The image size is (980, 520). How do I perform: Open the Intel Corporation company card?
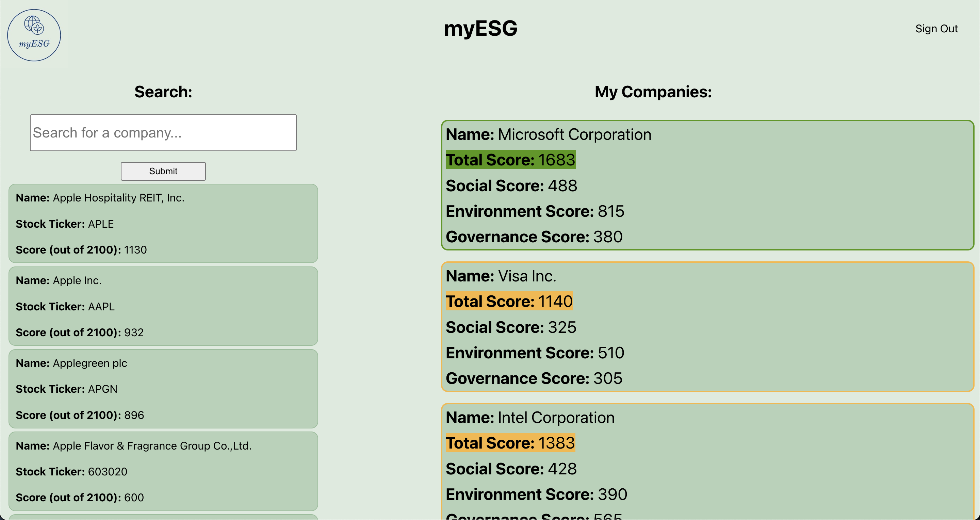pyautogui.click(x=707, y=462)
